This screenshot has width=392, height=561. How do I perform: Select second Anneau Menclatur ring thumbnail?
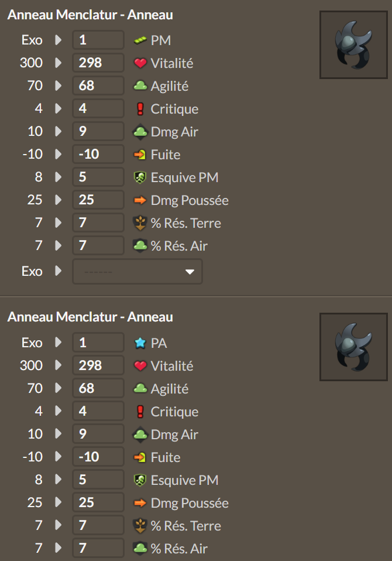(353, 347)
